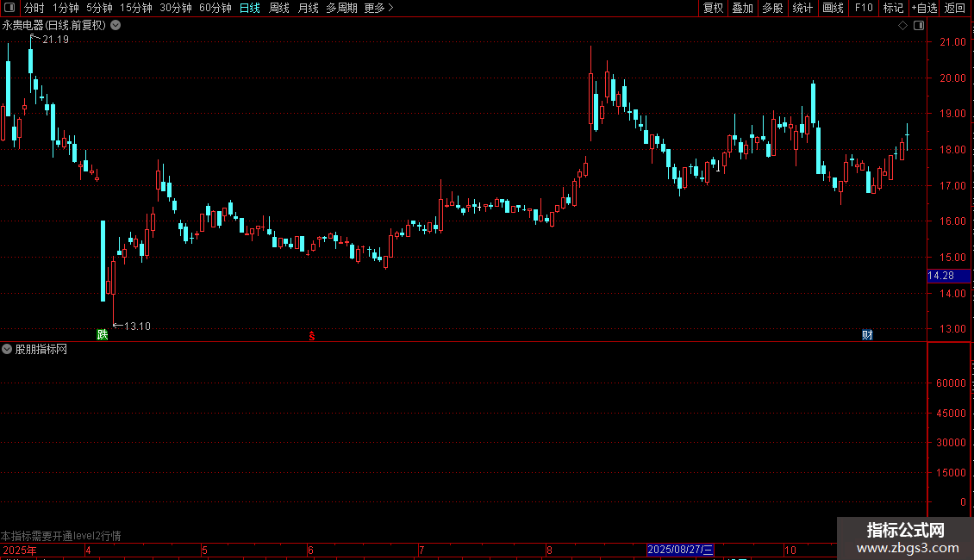Select the 60分钟 period
The image size is (974, 560).
pyautogui.click(x=215, y=8)
